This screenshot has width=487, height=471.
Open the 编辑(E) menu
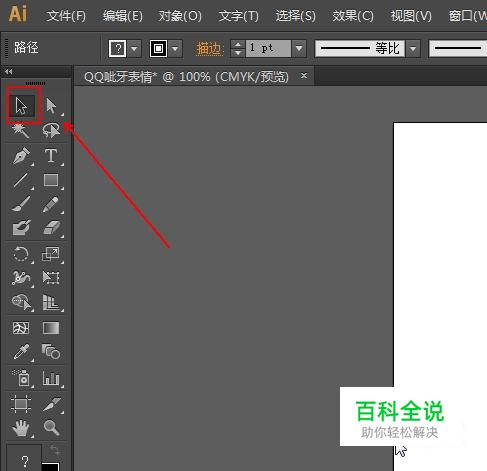pos(123,16)
